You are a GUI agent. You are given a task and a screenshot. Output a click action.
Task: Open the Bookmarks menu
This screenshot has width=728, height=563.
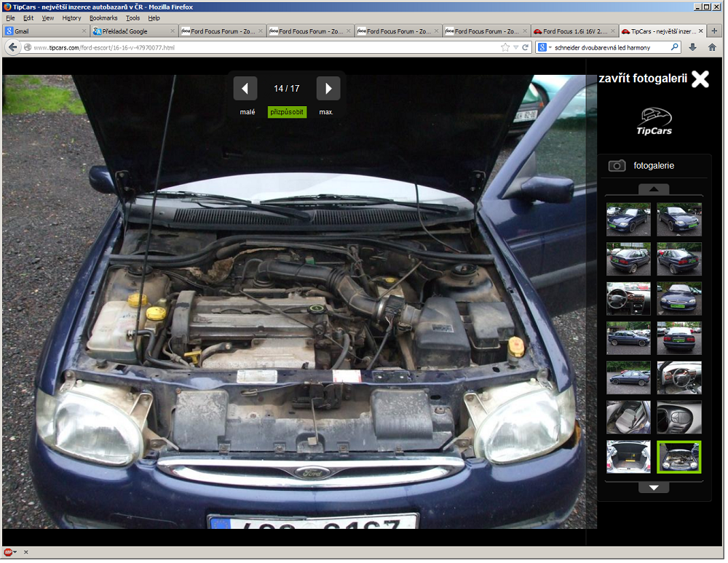pyautogui.click(x=103, y=17)
